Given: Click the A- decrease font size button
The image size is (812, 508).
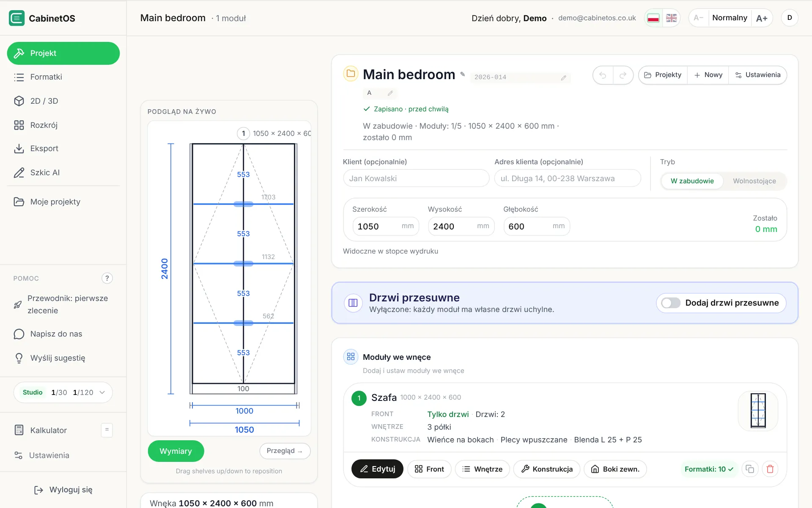Looking at the screenshot, I should click(699, 18).
